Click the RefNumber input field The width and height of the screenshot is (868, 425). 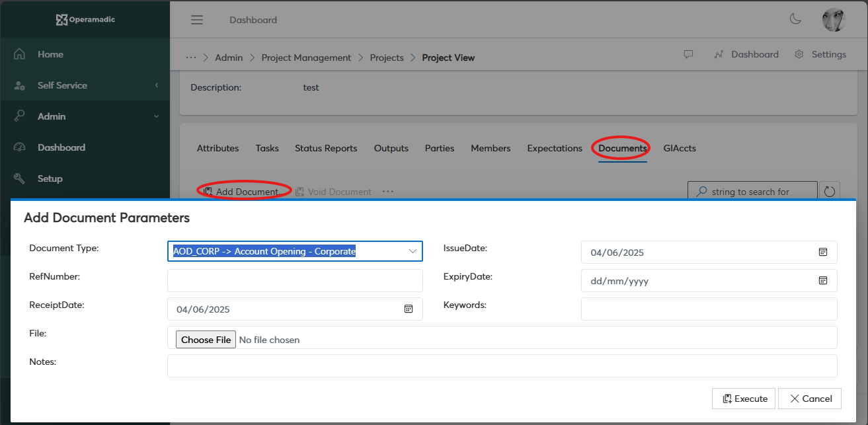point(295,280)
